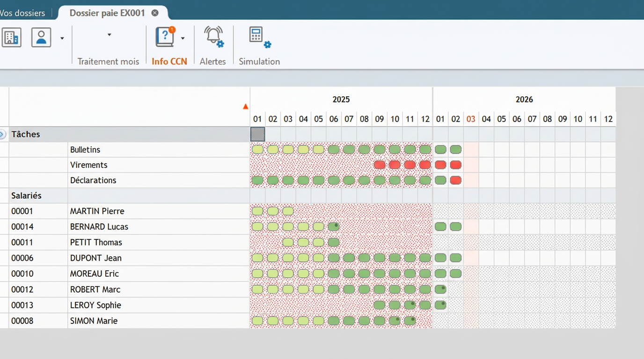Expand the arrow next to Info CCN icon
This screenshot has height=359, width=644.
183,38
